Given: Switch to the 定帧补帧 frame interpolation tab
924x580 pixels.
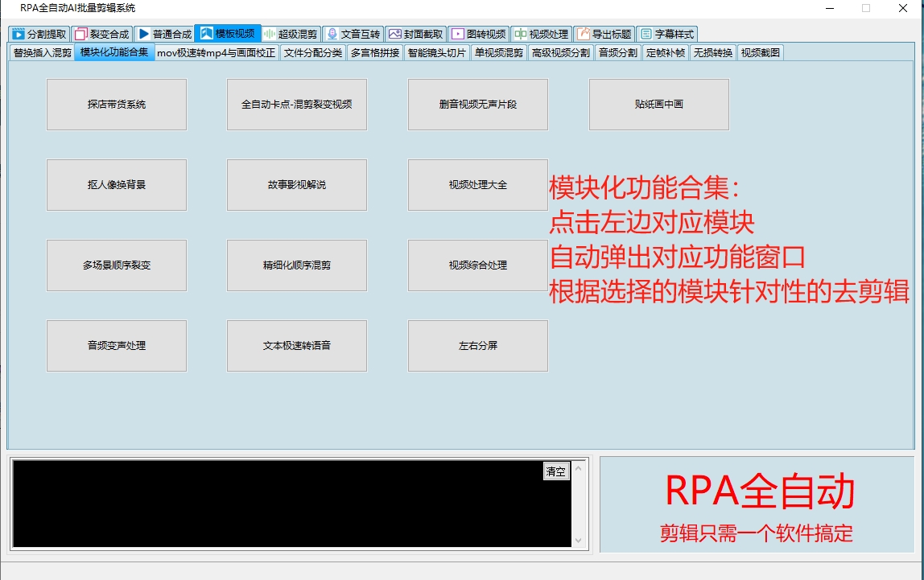Looking at the screenshot, I should point(666,51).
